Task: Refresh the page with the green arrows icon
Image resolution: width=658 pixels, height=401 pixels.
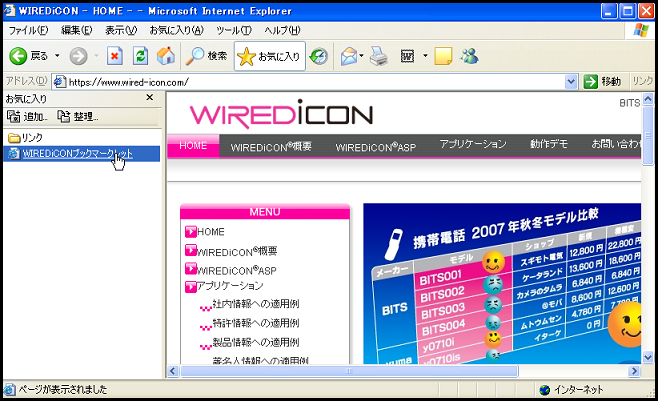Action: [x=141, y=56]
